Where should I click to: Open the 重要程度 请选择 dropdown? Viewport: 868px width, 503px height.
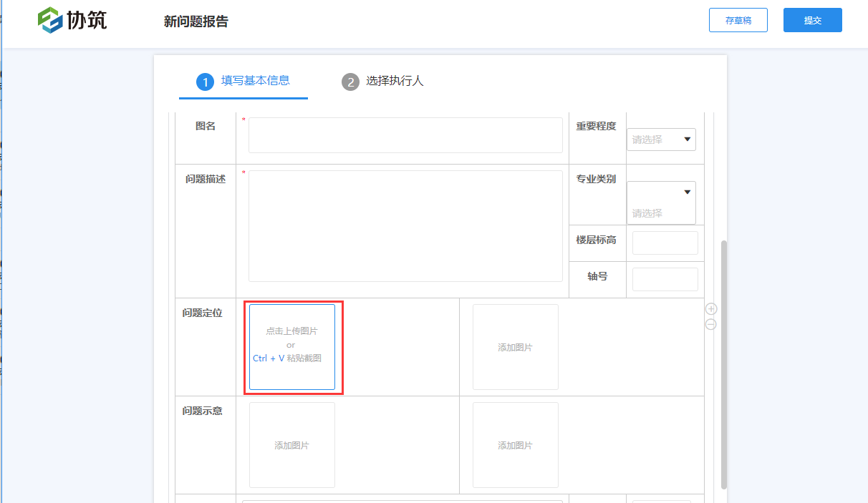click(660, 139)
